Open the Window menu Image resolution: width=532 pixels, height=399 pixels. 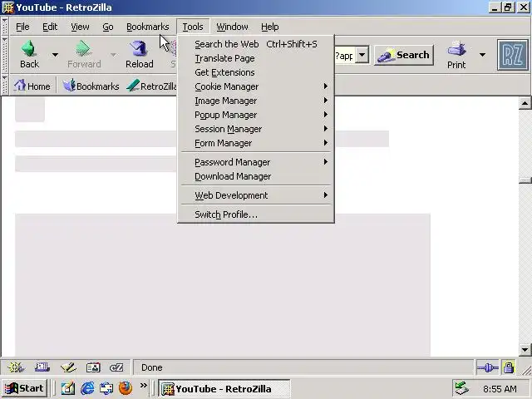tap(233, 27)
